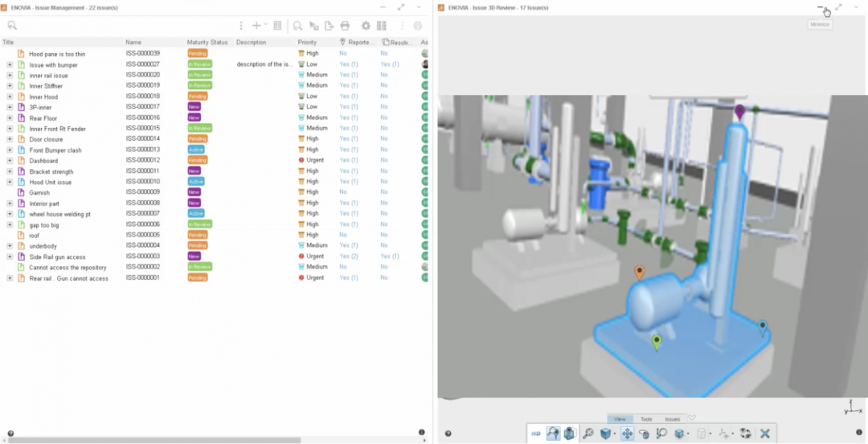Click the 3D part marker icon beside the pin magnifier
Screen dimensions: 868x444
point(569,434)
